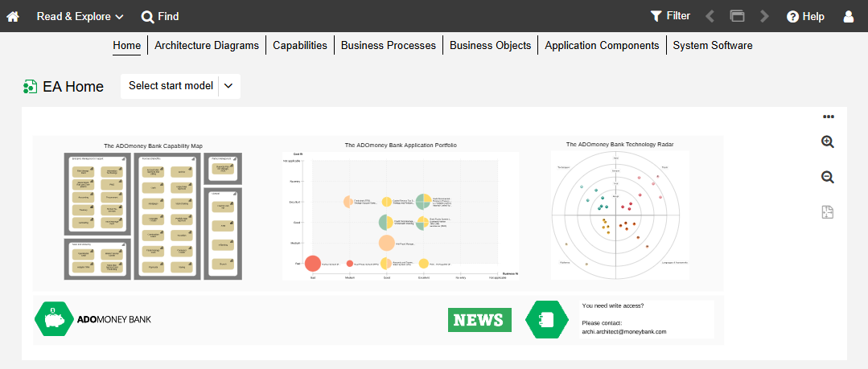Viewport: 868px width, 369px height.
Task: Click the window switcher icon
Action: pos(737,16)
